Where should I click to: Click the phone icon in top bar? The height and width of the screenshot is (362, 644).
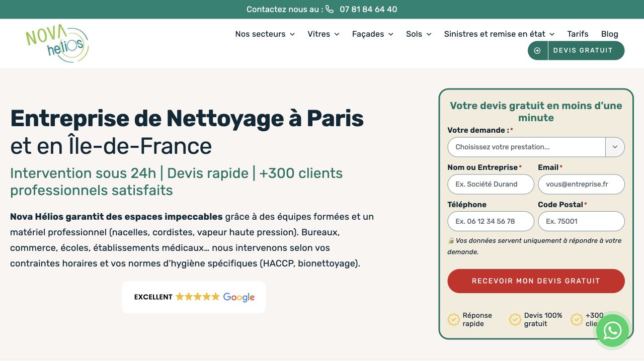pos(330,9)
